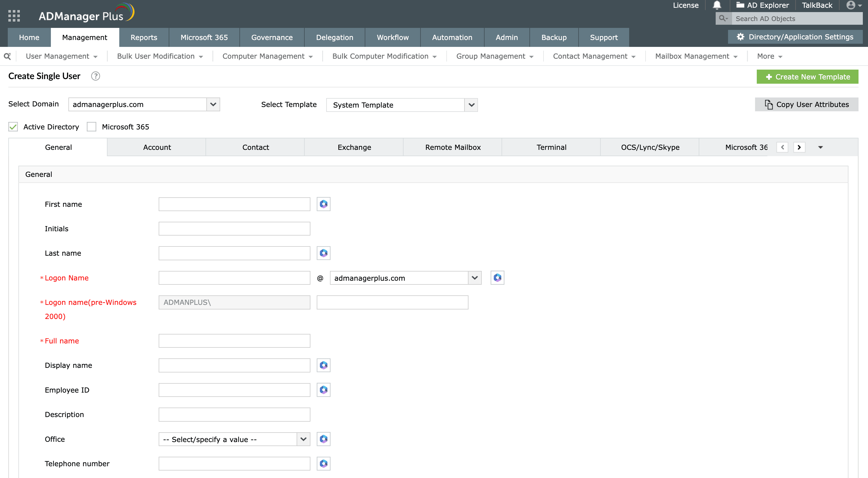Expand the User Management menu

[x=62, y=56]
